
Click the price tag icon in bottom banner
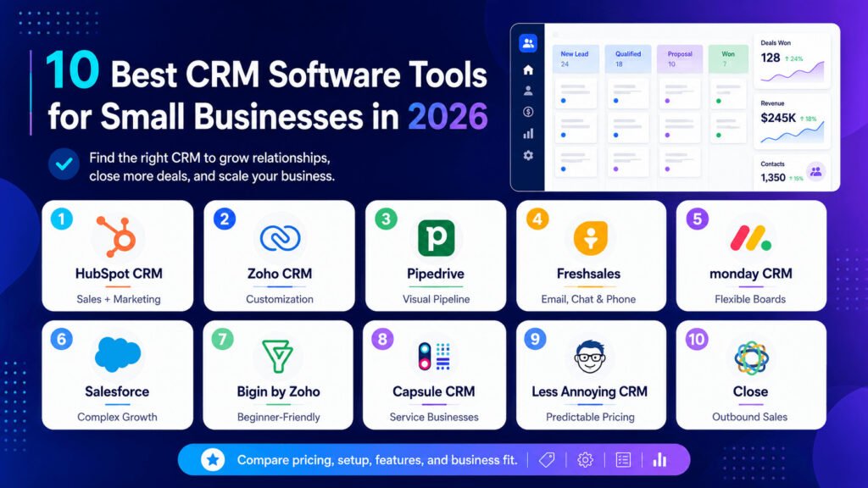547,460
